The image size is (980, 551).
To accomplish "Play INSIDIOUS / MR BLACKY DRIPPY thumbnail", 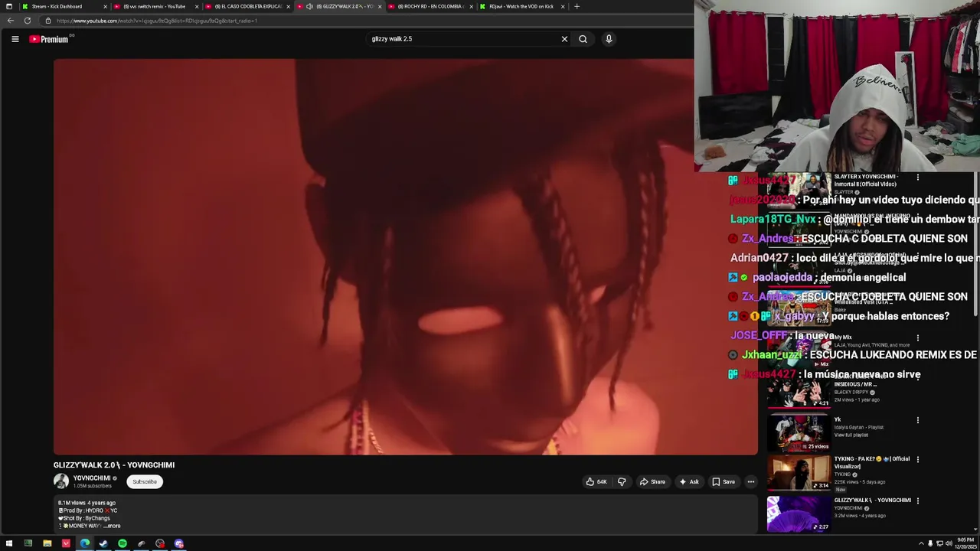I will [799, 392].
